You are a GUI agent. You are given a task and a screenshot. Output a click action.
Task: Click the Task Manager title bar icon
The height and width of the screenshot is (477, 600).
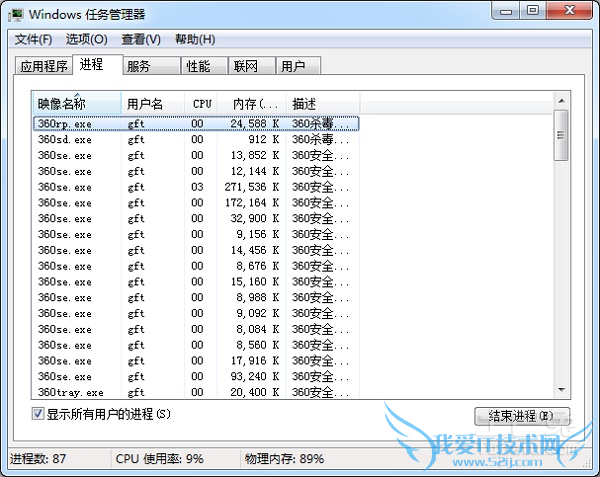pyautogui.click(x=16, y=15)
